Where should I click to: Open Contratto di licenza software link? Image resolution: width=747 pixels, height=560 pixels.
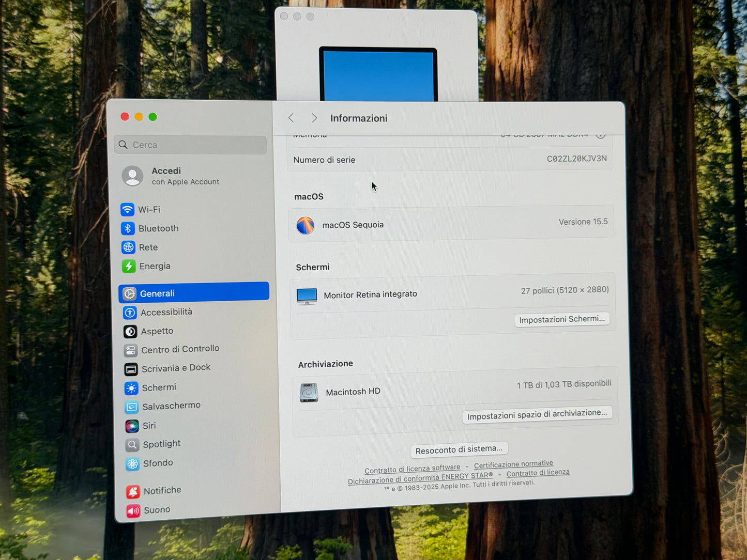tap(412, 469)
